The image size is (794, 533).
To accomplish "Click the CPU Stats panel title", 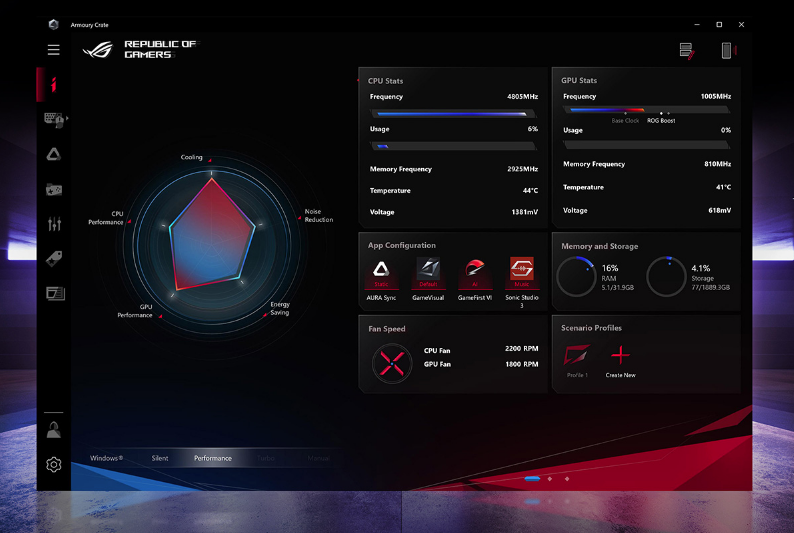I will [x=385, y=81].
